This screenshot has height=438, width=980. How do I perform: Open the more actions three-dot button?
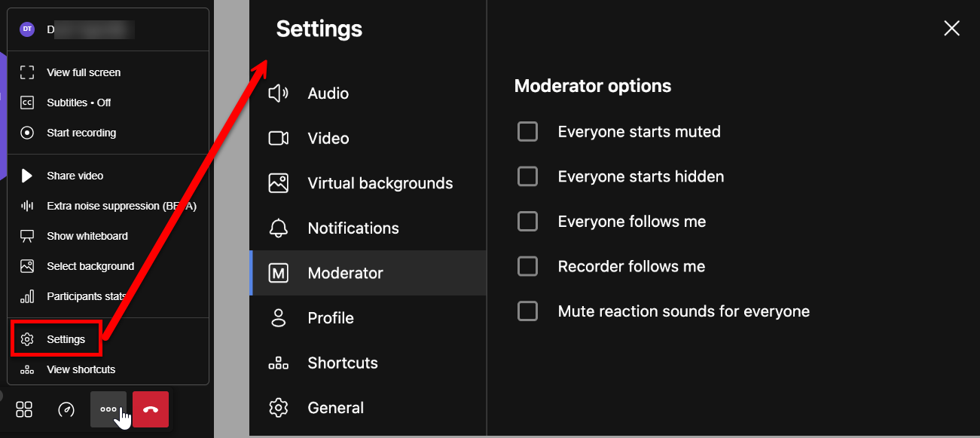click(x=108, y=409)
